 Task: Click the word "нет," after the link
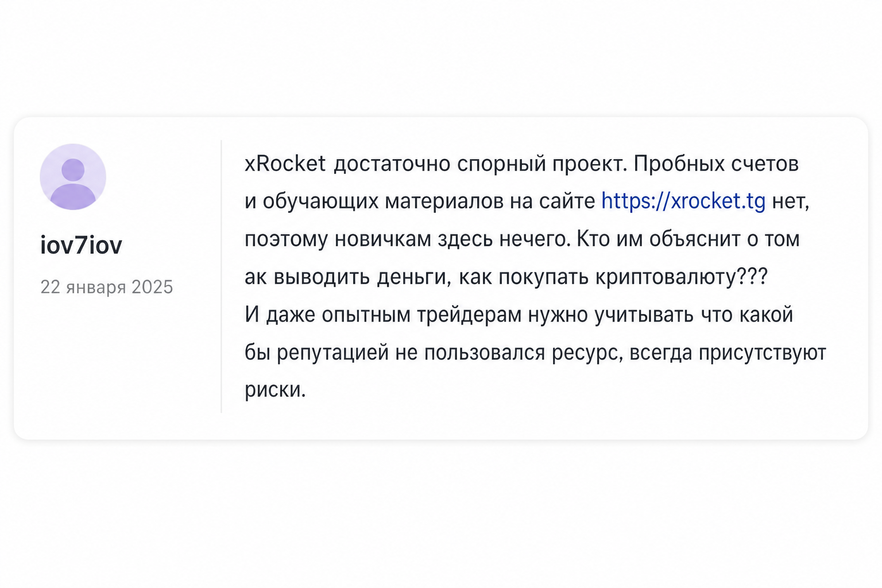pyautogui.click(x=791, y=202)
